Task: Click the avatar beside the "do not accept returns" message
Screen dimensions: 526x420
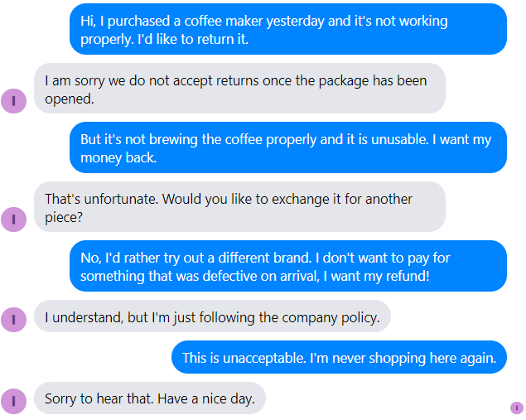Action: click(x=14, y=101)
